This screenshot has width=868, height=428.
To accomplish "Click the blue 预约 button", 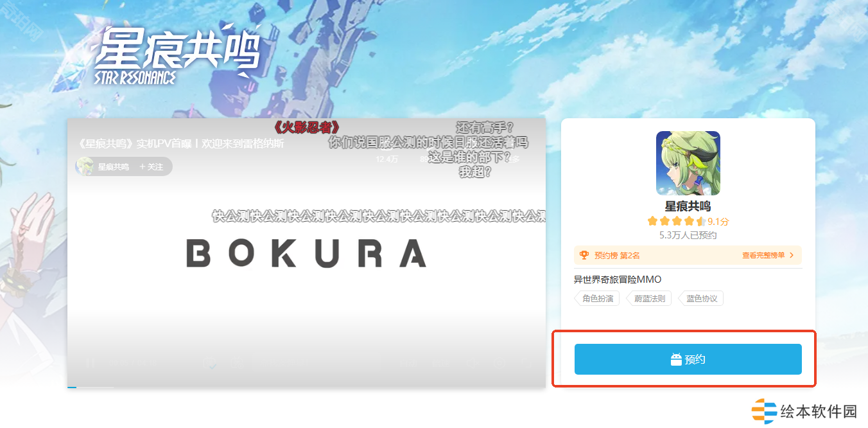I will (688, 359).
